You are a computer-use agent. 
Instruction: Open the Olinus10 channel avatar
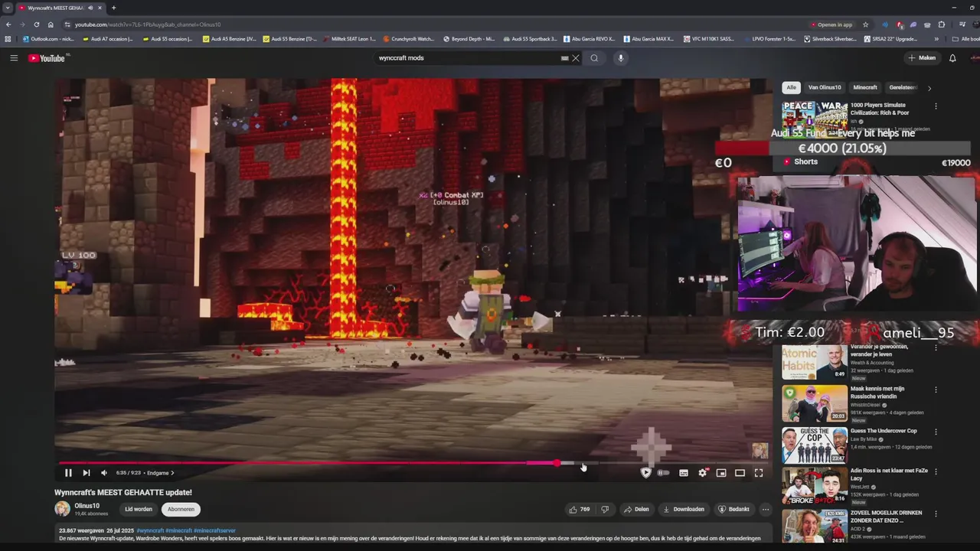click(x=62, y=509)
